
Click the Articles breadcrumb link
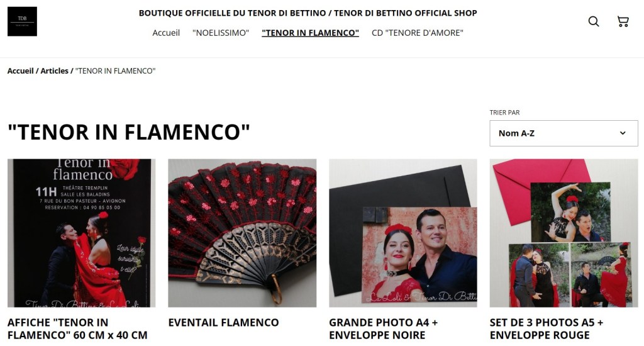click(x=54, y=70)
